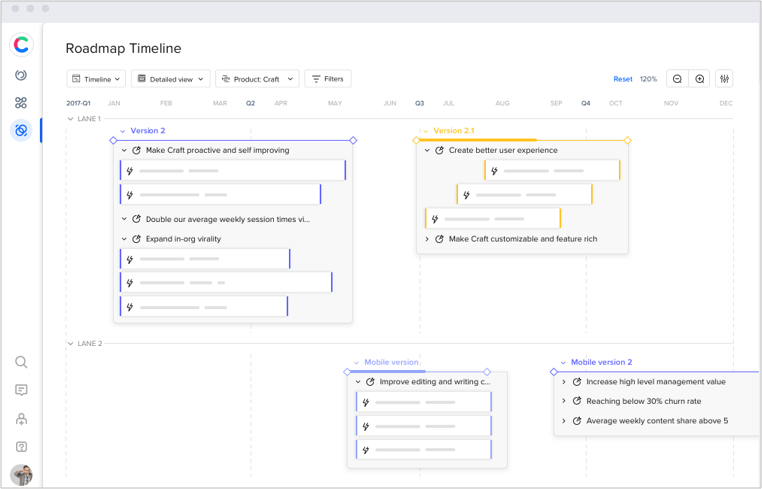Collapse the Mobile version release
Viewport: 762px width, 489px height.
click(357, 363)
